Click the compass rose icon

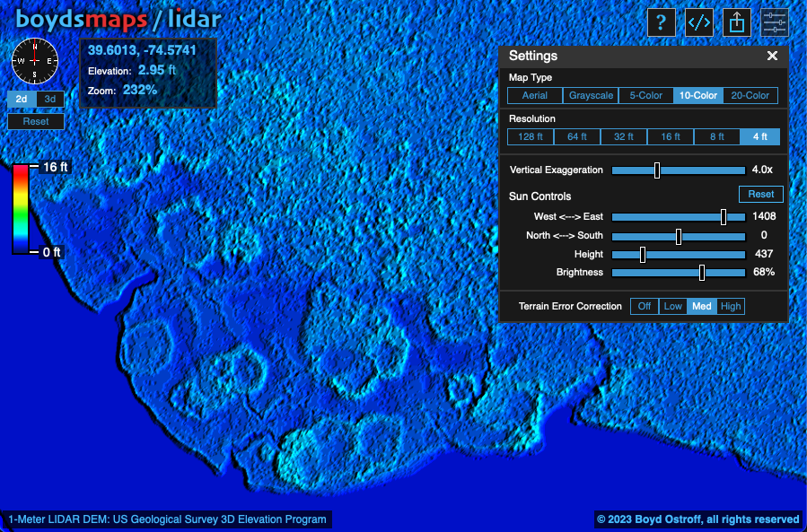pos(34,61)
